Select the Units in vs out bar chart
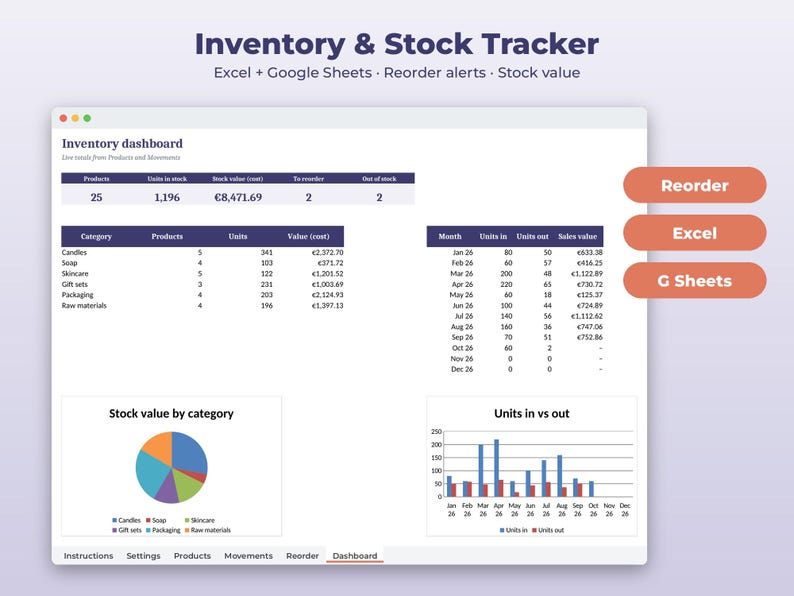 click(x=532, y=466)
